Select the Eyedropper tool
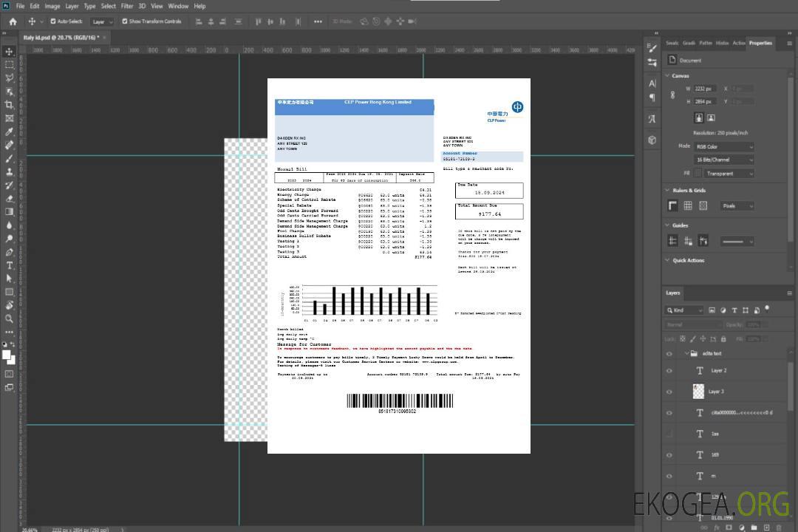The width and height of the screenshot is (798, 532). (x=9, y=132)
